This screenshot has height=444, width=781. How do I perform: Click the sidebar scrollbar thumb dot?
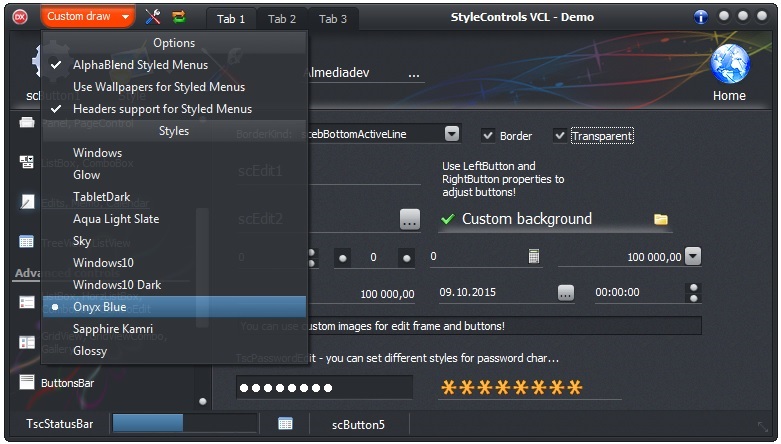point(202,401)
